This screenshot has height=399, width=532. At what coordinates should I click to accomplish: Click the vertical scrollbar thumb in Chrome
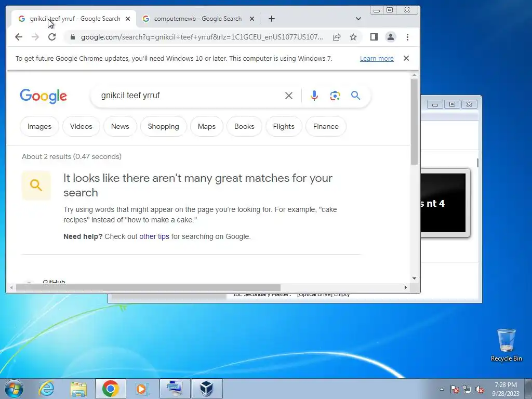click(x=414, y=122)
